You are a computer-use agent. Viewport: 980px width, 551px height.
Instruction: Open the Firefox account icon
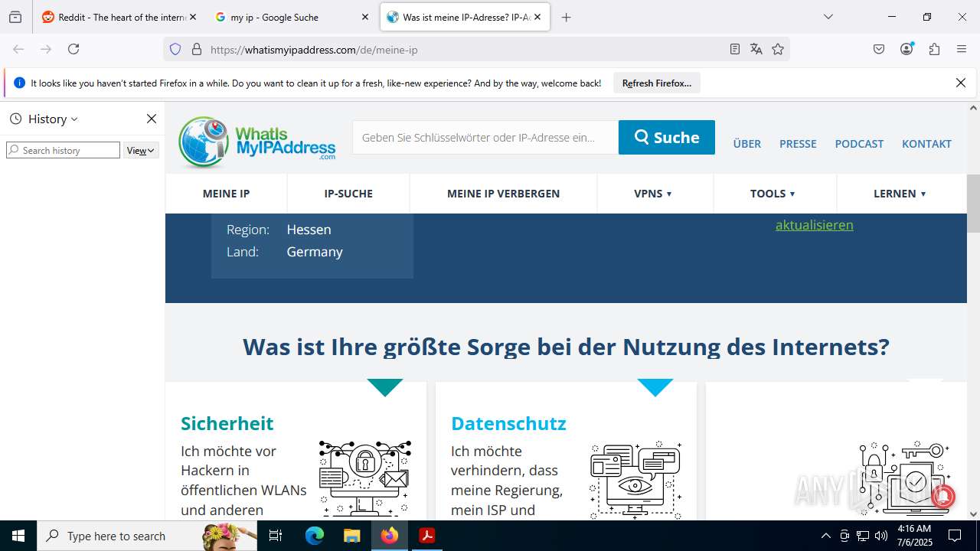pos(906,49)
